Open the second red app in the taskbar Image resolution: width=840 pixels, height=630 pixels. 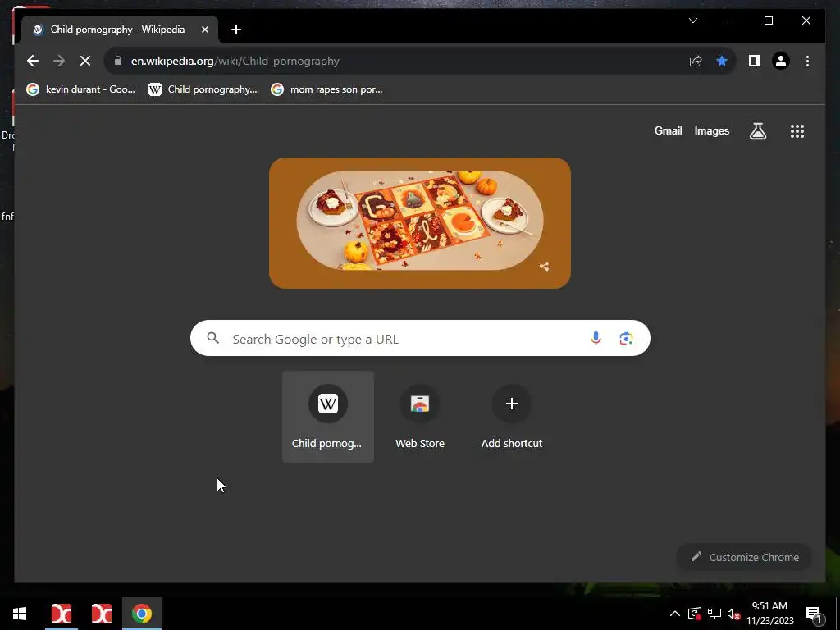101,614
